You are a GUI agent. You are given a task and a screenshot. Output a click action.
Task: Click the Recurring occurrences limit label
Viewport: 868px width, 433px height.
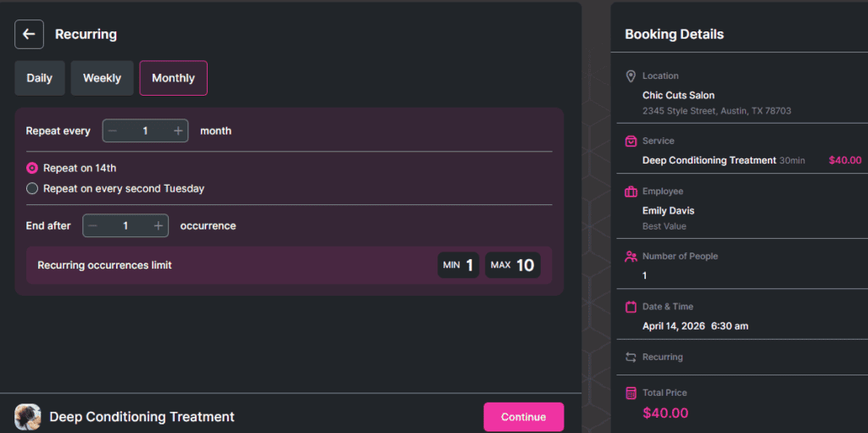[x=104, y=265]
